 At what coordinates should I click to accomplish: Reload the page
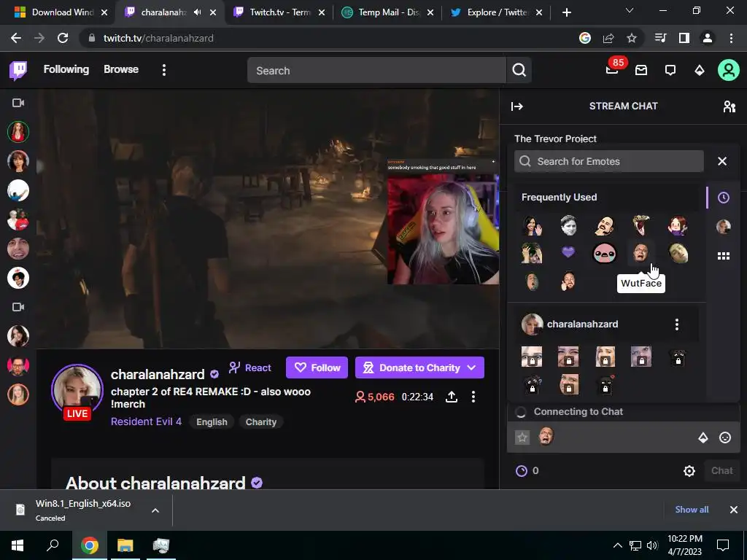(x=63, y=38)
